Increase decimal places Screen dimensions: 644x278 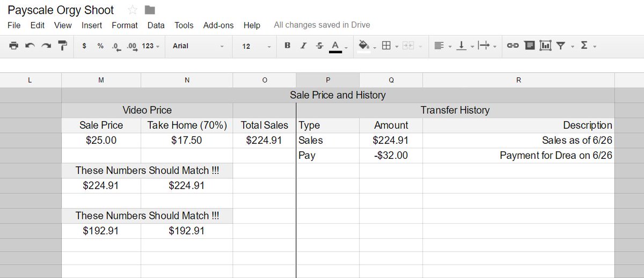tap(132, 46)
